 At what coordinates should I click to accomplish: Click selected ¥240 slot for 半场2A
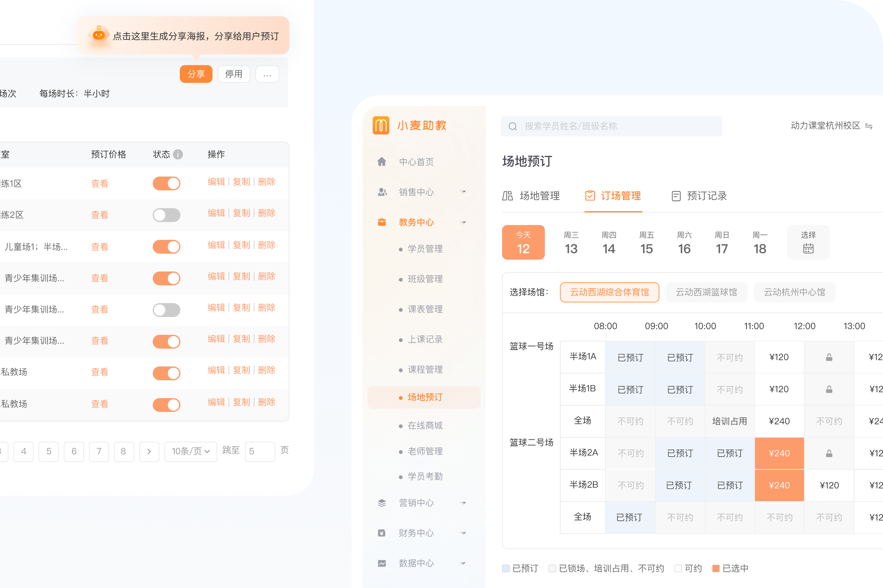click(x=780, y=453)
